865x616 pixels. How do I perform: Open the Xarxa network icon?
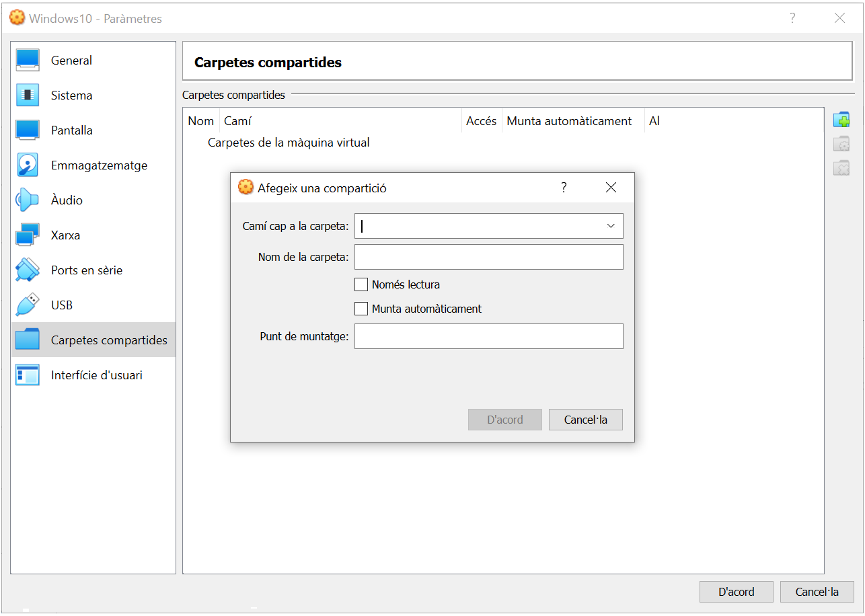click(28, 235)
